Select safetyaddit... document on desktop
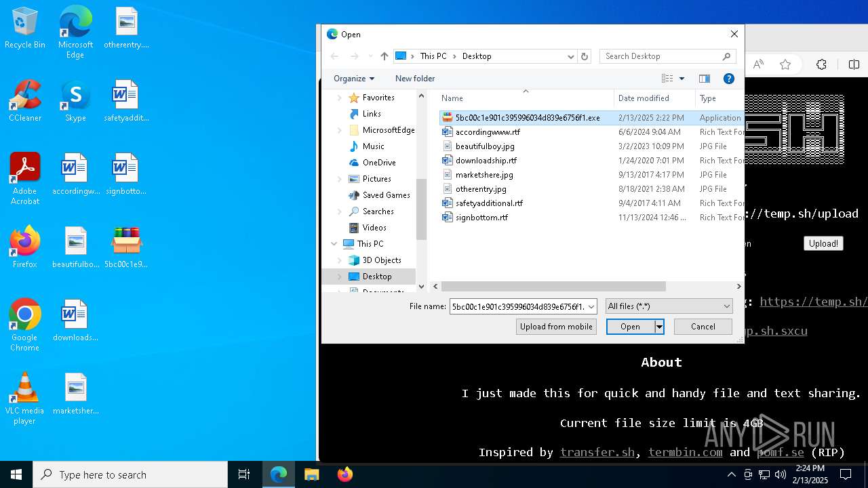Screen dimensions: 868x488 click(x=126, y=102)
